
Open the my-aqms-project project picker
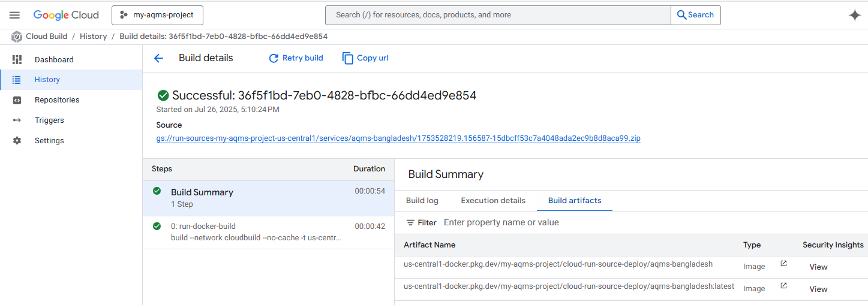point(157,15)
